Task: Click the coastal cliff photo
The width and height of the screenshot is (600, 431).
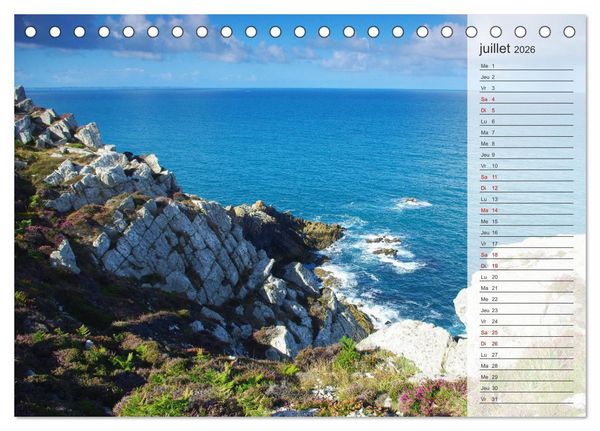Action: pos(241,216)
